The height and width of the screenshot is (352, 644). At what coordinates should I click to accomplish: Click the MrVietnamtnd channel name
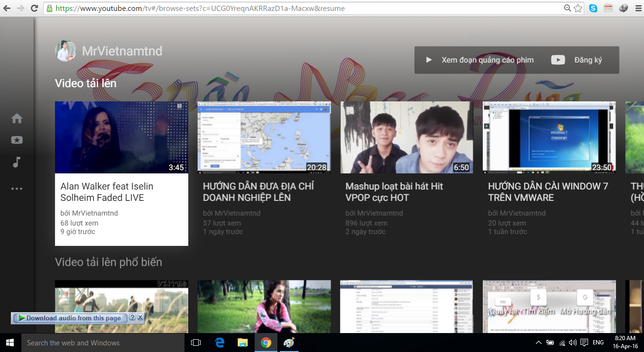(122, 51)
